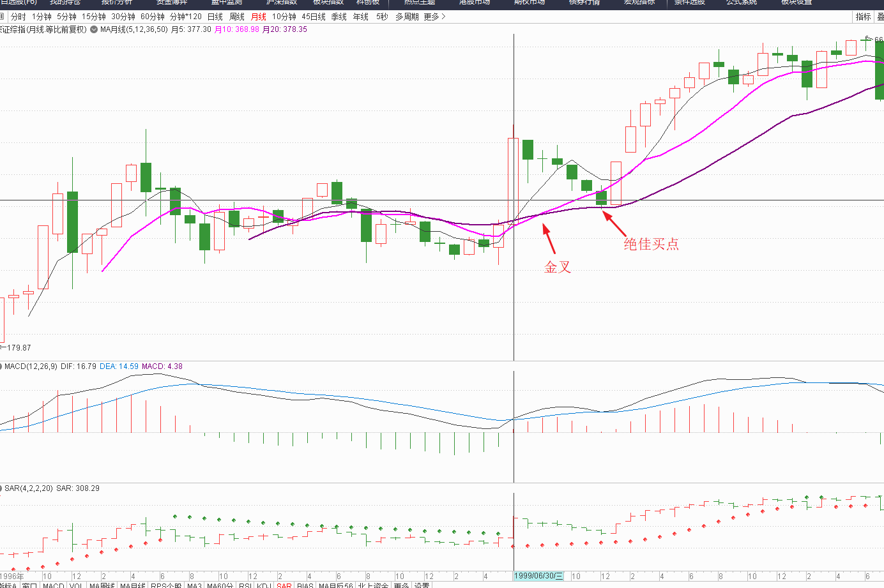Select the highlighted SAR indicator tab
This screenshot has height=588, width=884.
click(284, 585)
